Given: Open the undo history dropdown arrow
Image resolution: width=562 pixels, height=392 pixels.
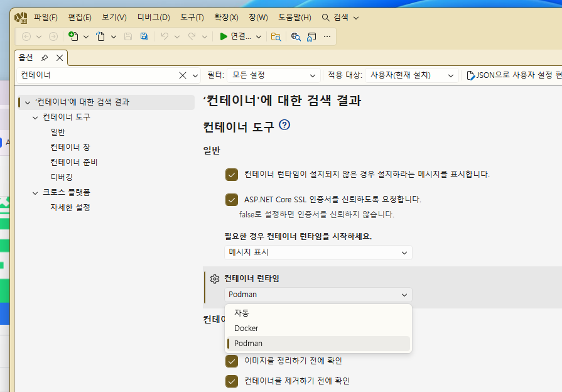Looking at the screenshot, I should tap(177, 36).
